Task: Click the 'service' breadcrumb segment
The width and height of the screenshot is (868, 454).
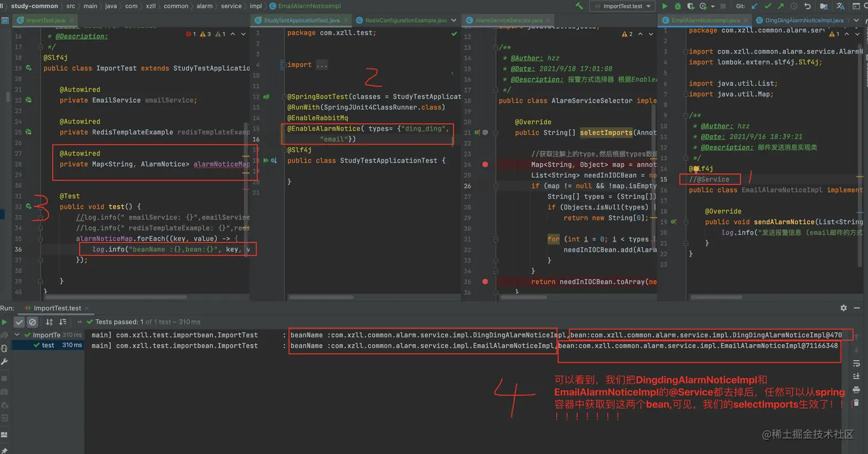Action: (231, 6)
